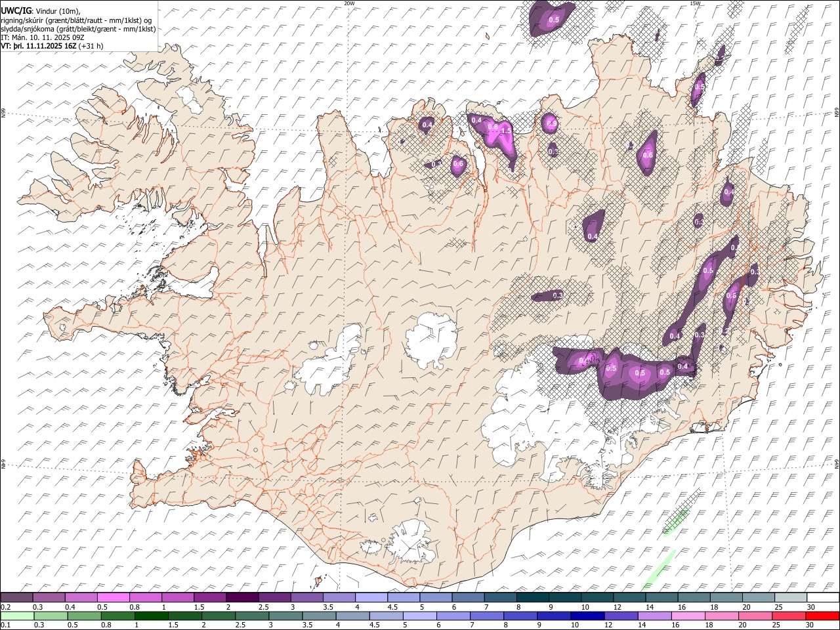Screen dimensions: 840x630
Task: Select the violet swatch between 12 and 14 in rain legend
Action: (x=621, y=616)
